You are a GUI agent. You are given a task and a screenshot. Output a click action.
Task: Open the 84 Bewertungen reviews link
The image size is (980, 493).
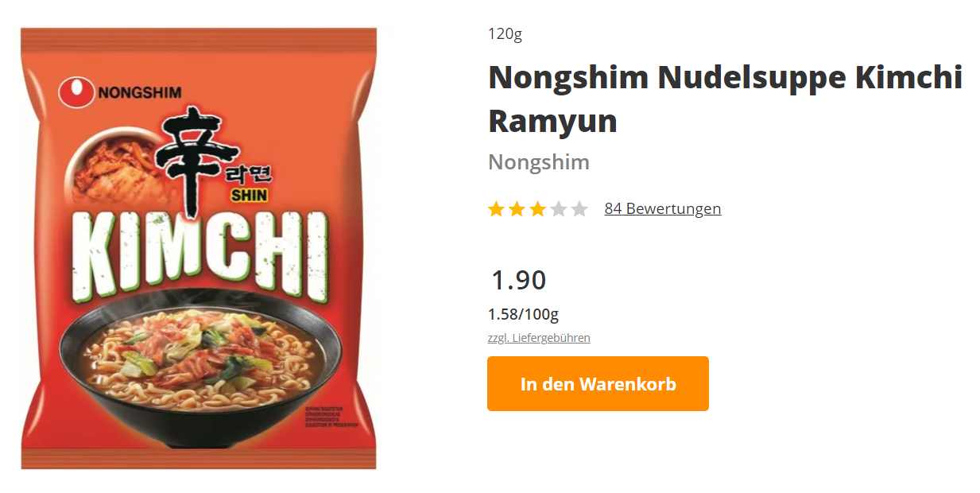[x=663, y=208]
